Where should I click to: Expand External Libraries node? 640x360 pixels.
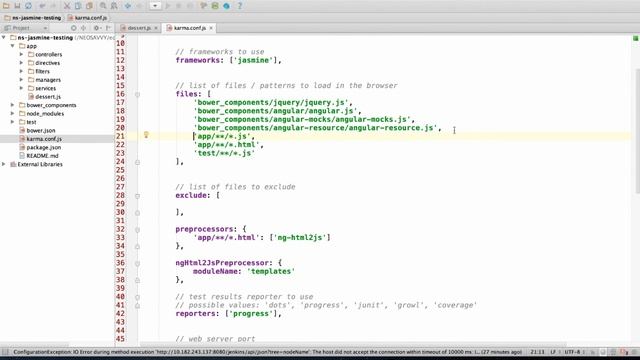pos(4,164)
